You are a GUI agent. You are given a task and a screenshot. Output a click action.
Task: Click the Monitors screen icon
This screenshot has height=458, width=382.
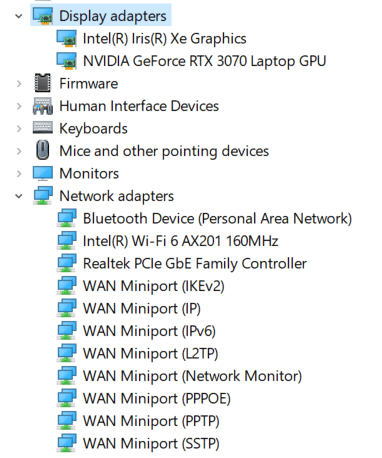pyautogui.click(x=43, y=173)
